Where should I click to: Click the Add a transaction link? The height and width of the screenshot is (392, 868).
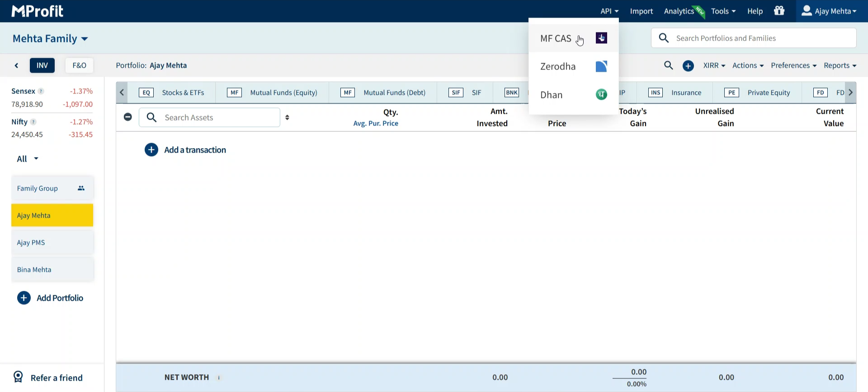[195, 150]
